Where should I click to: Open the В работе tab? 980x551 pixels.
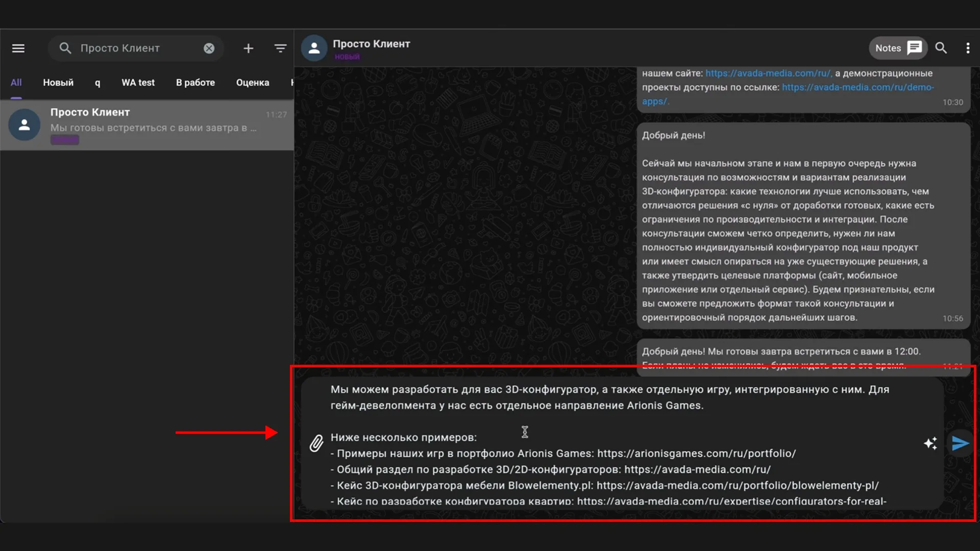click(x=195, y=82)
